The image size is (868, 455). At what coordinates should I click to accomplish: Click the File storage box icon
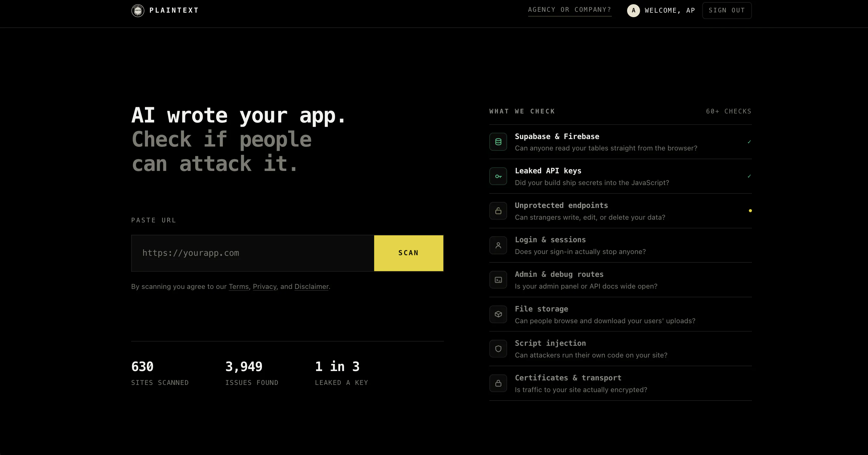498,314
